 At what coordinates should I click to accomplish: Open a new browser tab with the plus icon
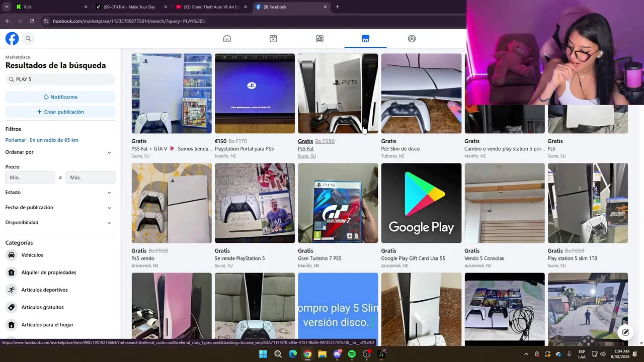point(337,7)
